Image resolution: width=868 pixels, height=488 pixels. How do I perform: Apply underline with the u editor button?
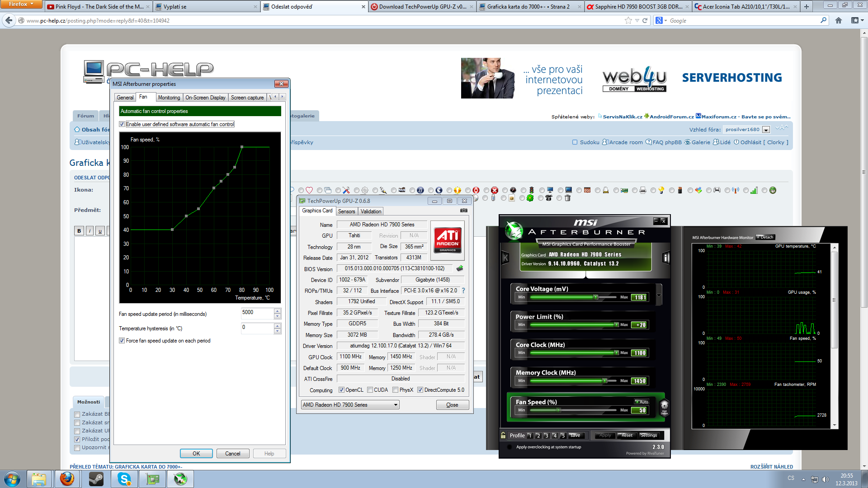point(100,231)
